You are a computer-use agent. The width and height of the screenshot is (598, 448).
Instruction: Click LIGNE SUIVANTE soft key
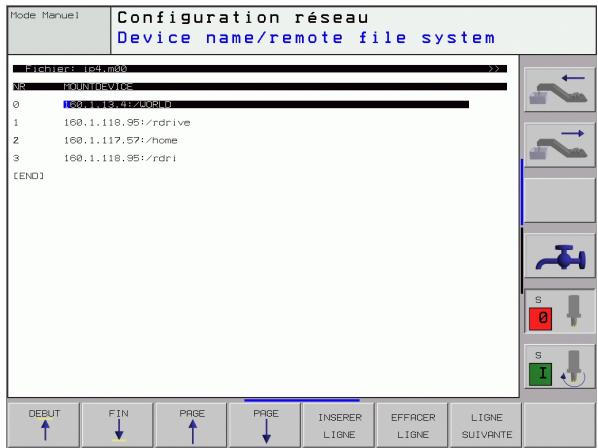tap(487, 426)
